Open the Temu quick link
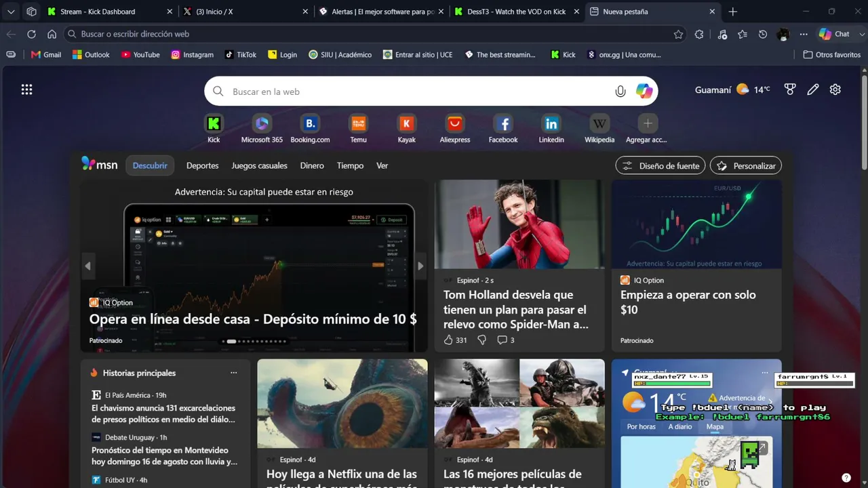The width and height of the screenshot is (868, 488). [x=358, y=129]
